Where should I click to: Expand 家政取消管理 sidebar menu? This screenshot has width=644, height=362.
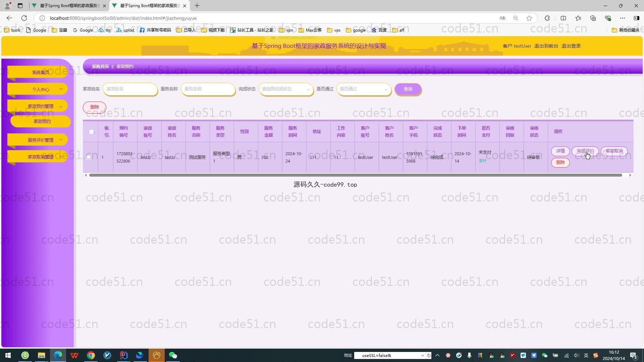[x=38, y=157]
